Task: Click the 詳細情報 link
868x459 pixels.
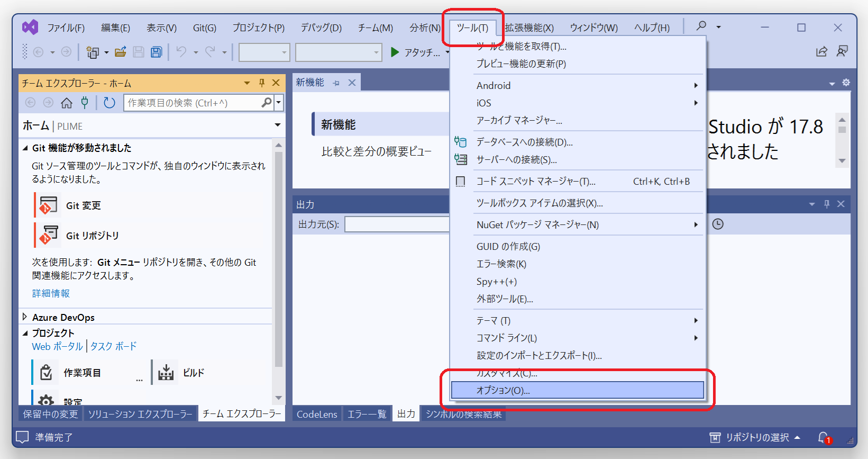Action: 51,293
